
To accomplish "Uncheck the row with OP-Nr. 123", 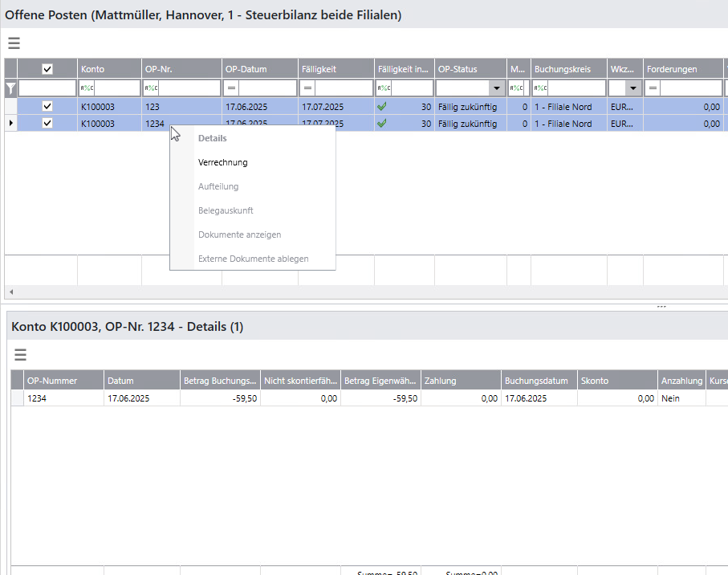I will (x=47, y=106).
